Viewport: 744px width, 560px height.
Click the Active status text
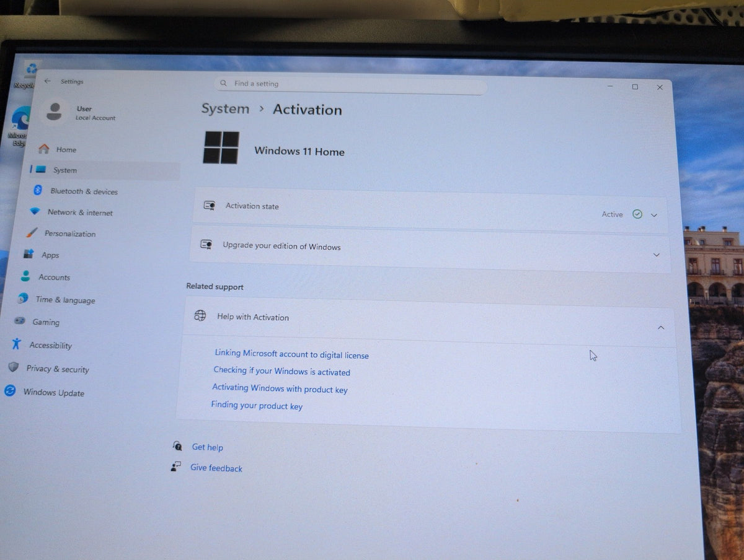612,214
